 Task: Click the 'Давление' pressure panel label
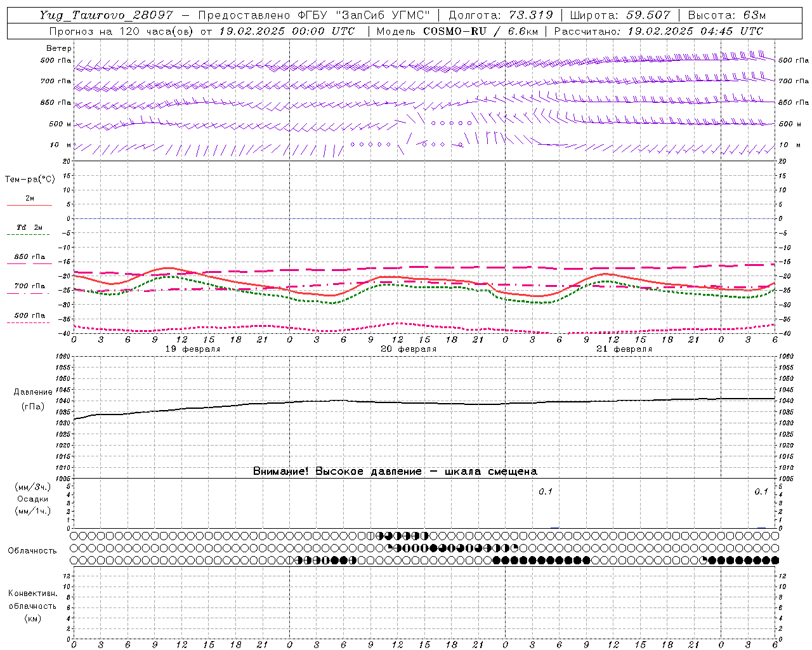[33, 392]
